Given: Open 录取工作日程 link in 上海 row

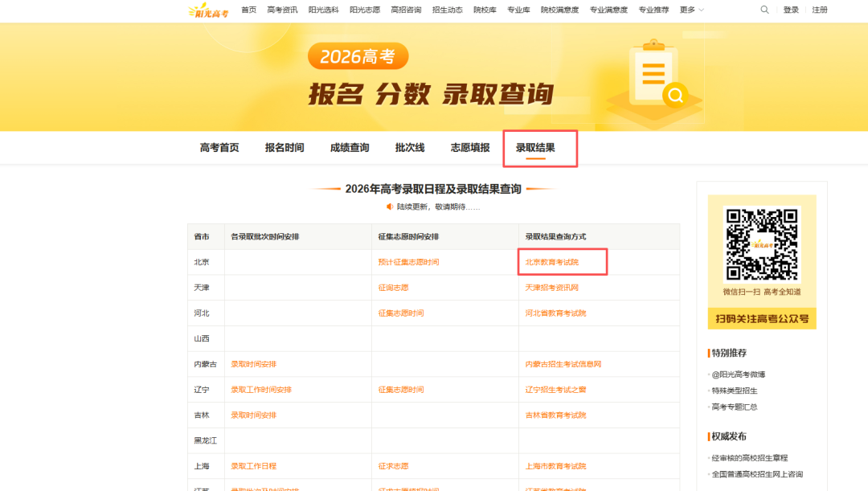Looking at the screenshot, I should coord(253,466).
